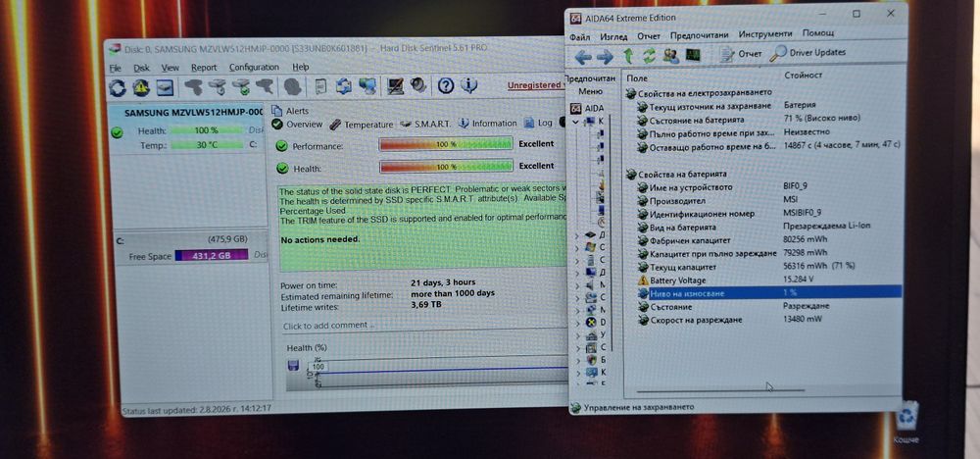
Task: Click the crossed-out monitor icon in Sentinel toolbar
Action: (396, 86)
